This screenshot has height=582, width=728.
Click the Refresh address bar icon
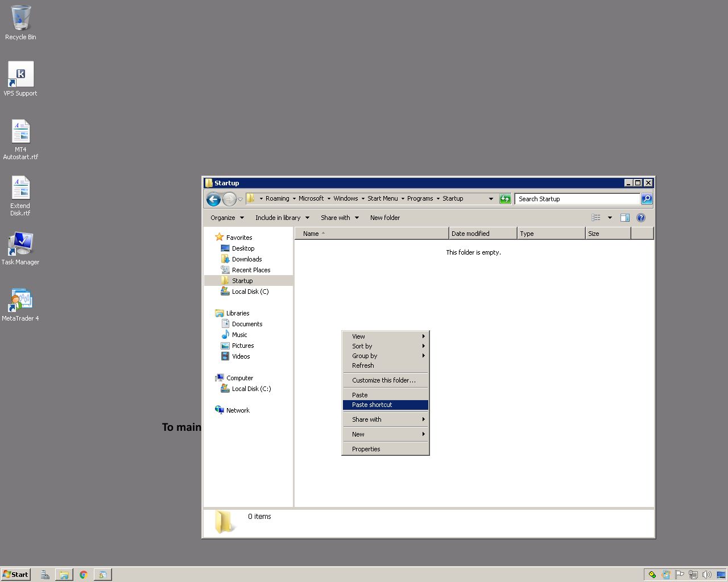click(505, 199)
